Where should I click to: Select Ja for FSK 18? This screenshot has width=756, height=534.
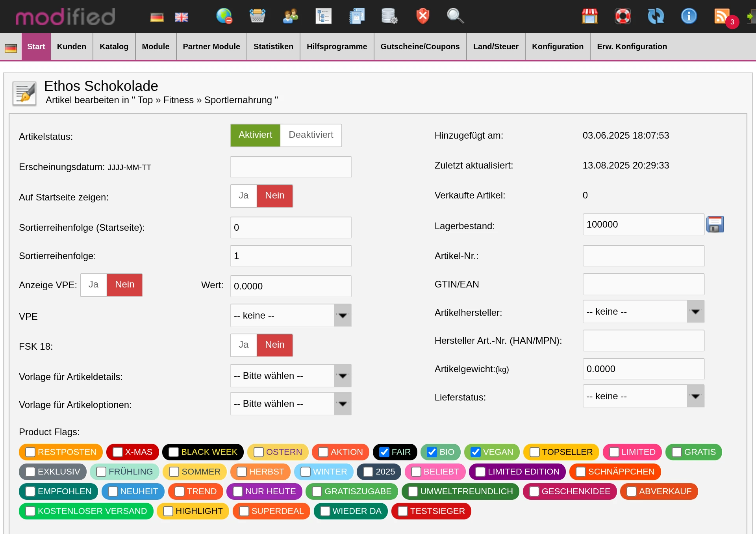click(x=243, y=345)
